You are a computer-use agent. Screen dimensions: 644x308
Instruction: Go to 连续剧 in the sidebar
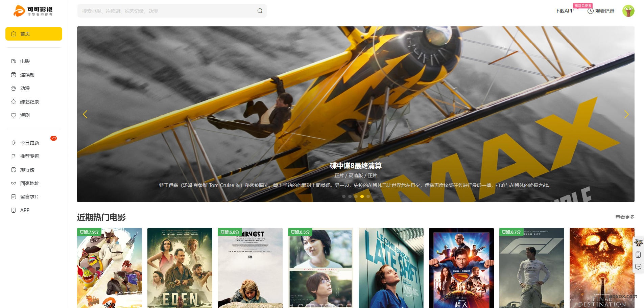pyautogui.click(x=27, y=75)
